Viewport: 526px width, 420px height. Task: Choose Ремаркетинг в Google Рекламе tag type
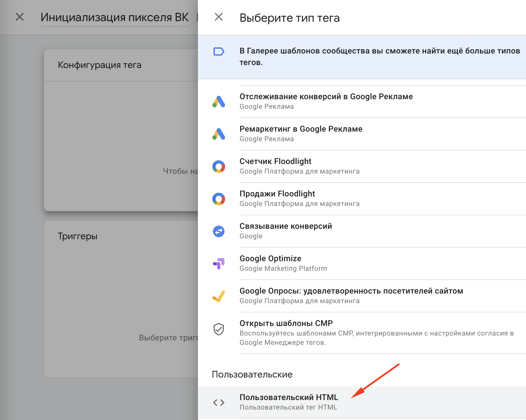tap(362, 134)
